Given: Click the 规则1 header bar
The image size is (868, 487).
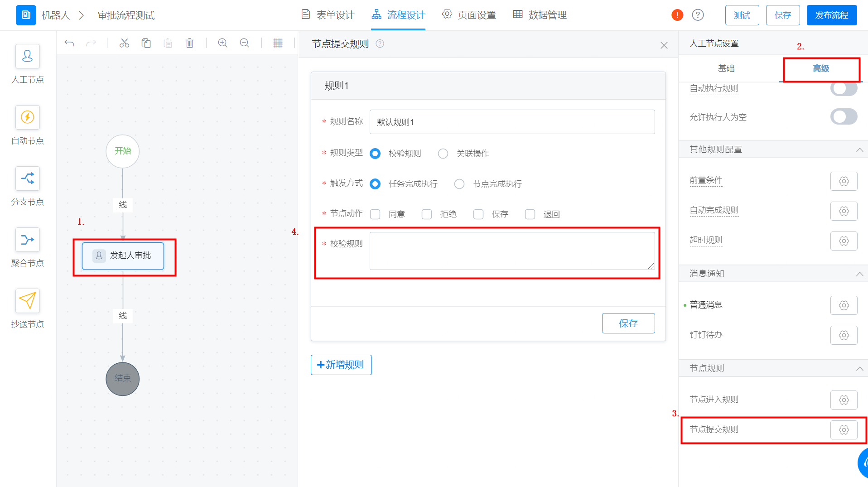Looking at the screenshot, I should click(488, 86).
